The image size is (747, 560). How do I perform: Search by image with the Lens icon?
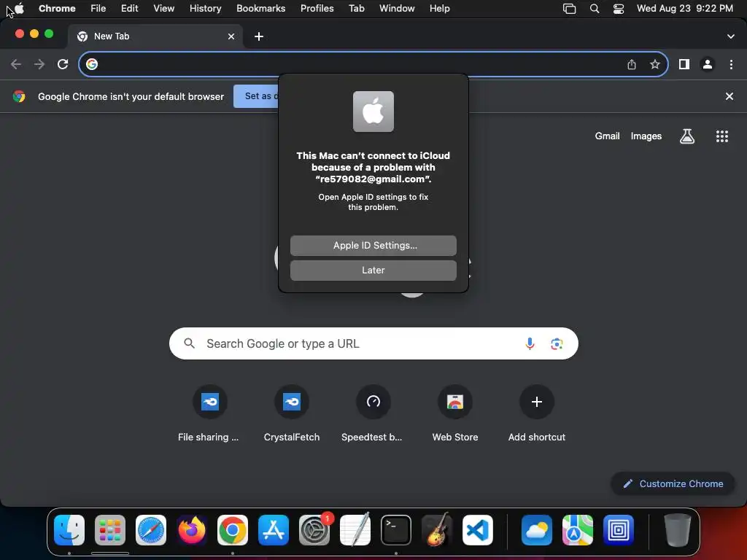click(557, 343)
